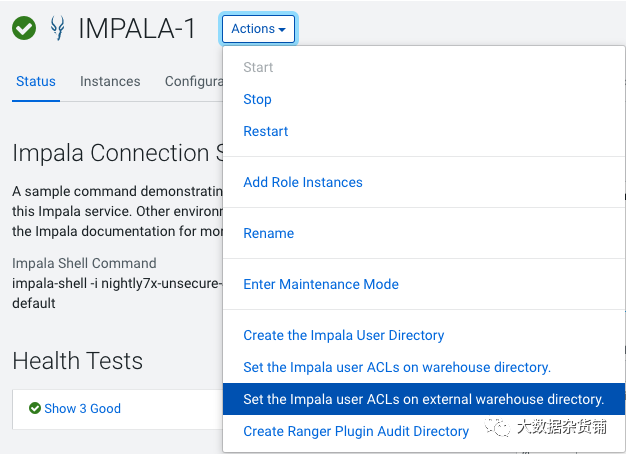
Task: Click Create Ranger Plugin Audit Directory
Action: tap(355, 431)
